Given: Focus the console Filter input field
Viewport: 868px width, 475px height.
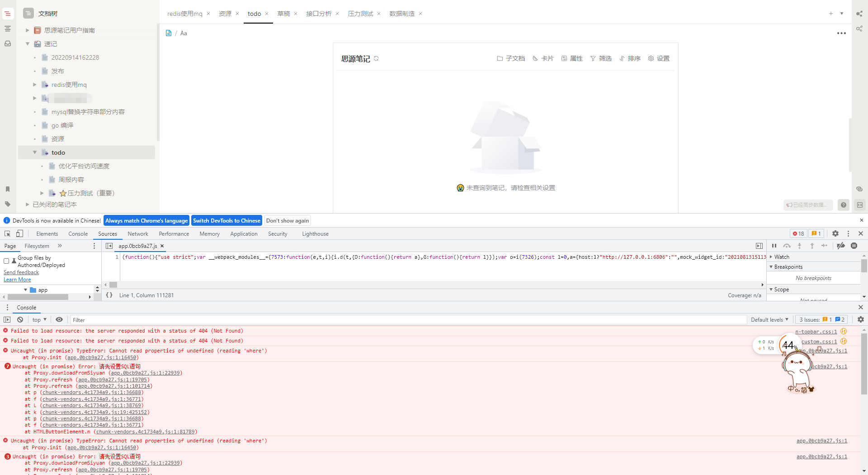Looking at the screenshot, I should click(409, 320).
